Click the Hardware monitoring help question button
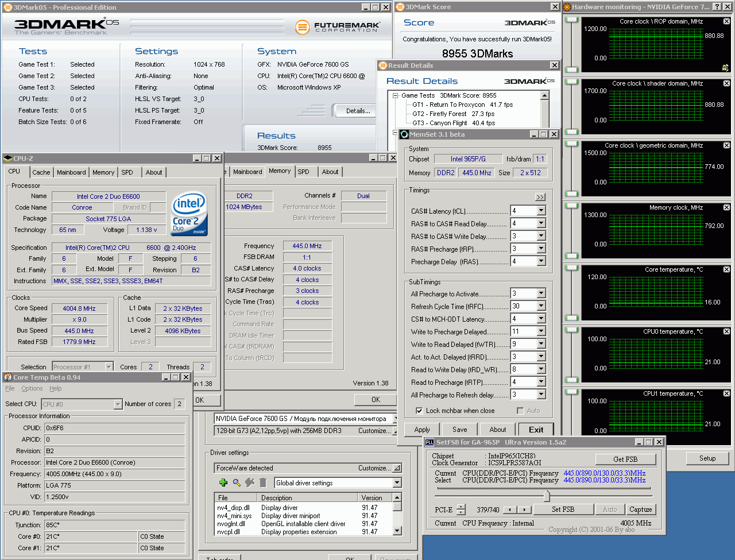This screenshot has width=735, height=560. (717, 7)
